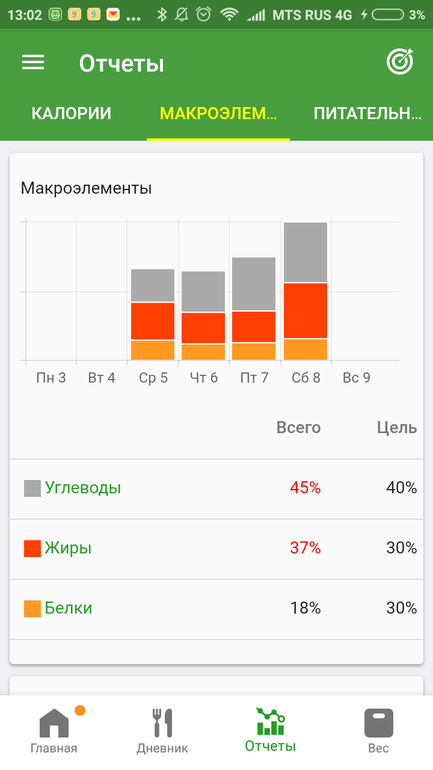This screenshot has width=433, height=770.
Task: Tap the Bluetooth status bar icon
Action: pos(162,14)
